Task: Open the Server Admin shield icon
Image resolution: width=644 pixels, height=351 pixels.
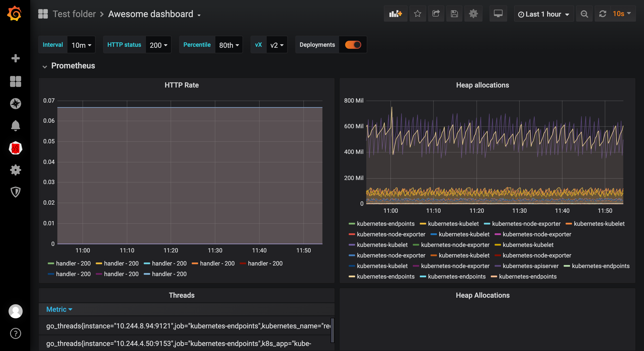Action: [x=15, y=192]
